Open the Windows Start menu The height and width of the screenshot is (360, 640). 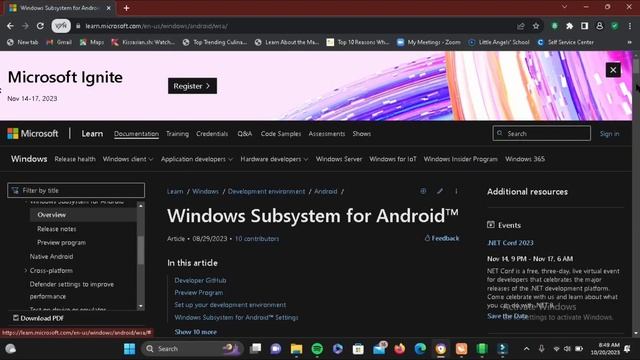click(129, 349)
